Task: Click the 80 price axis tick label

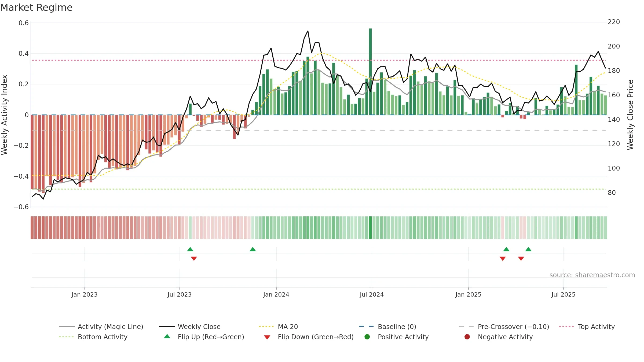Action: pyautogui.click(x=612, y=193)
